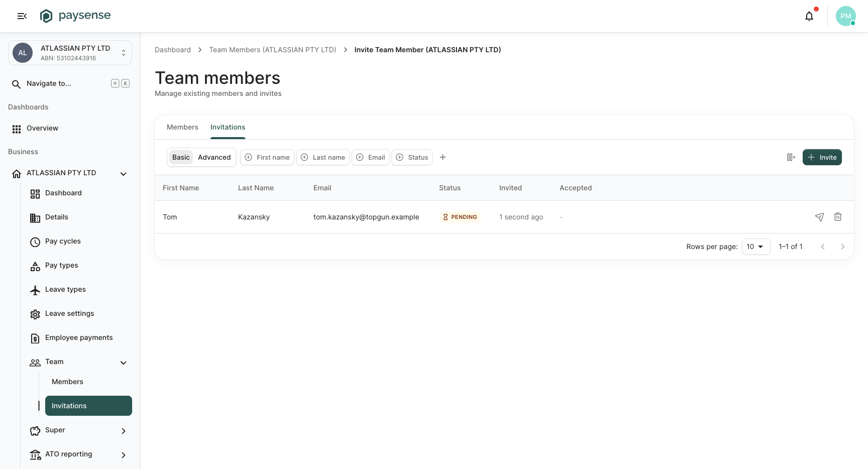The image size is (868, 469).
Task: Click the PENDING status badge
Action: tap(460, 217)
